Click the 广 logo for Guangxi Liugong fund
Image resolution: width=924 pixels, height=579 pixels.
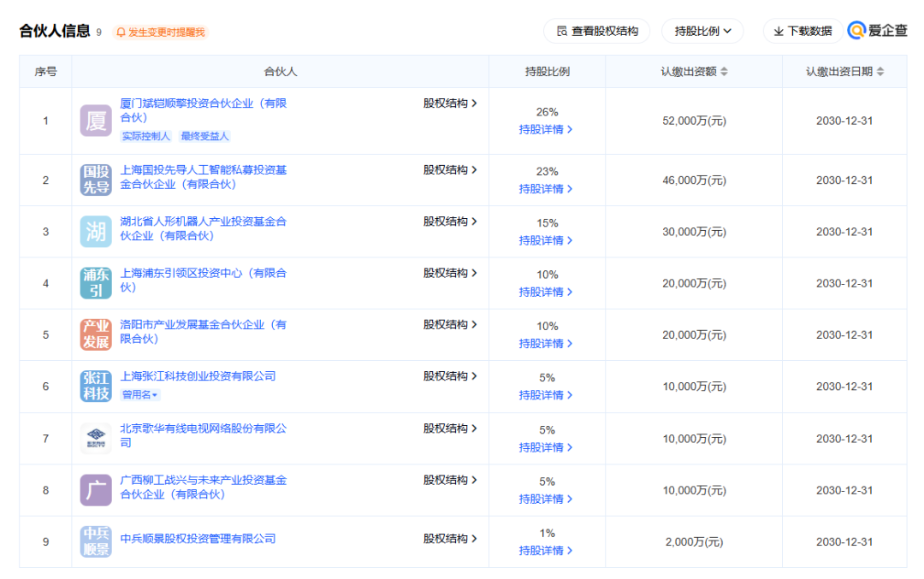96,490
